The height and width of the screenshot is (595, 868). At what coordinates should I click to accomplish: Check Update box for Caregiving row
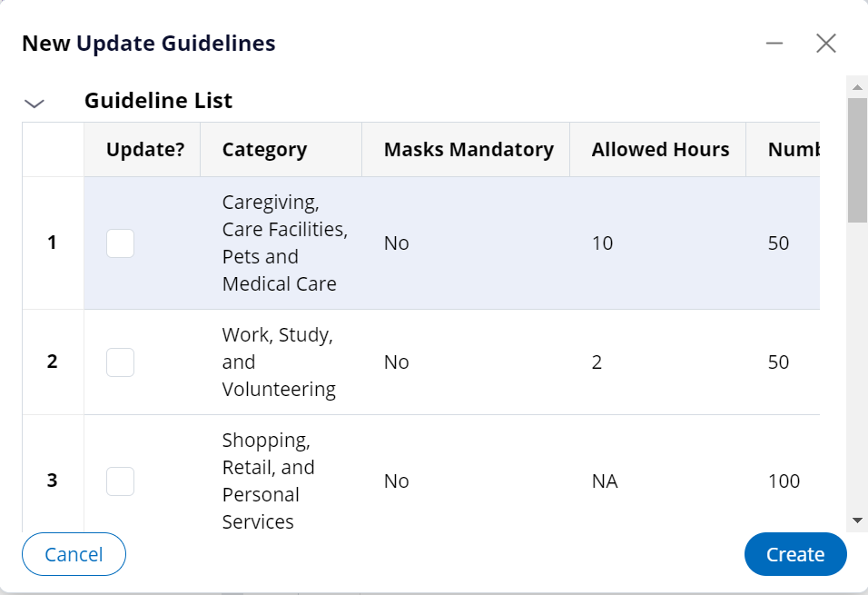120,243
